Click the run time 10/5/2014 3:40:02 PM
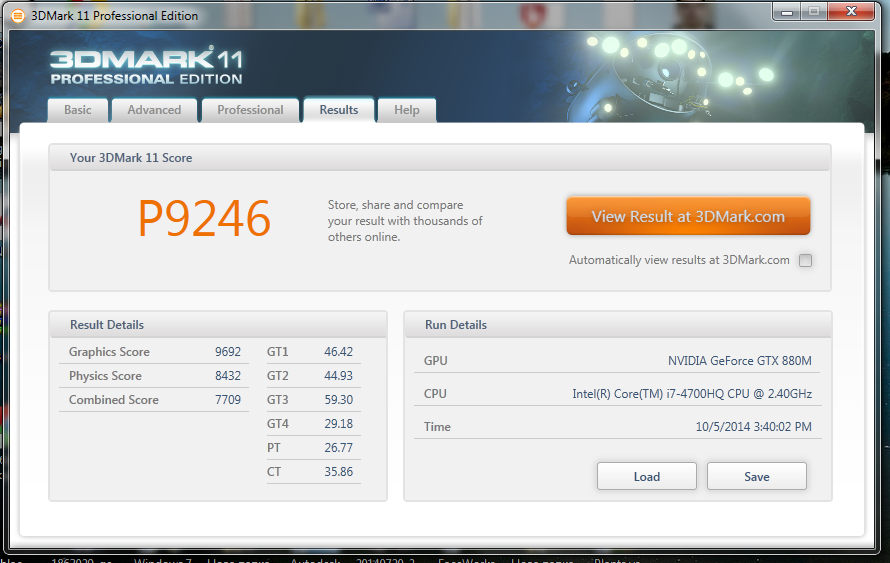The width and height of the screenshot is (890, 563). pos(754,427)
